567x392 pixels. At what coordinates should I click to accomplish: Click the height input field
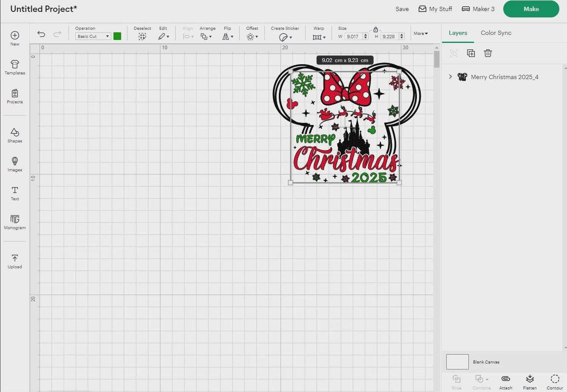pyautogui.click(x=389, y=37)
